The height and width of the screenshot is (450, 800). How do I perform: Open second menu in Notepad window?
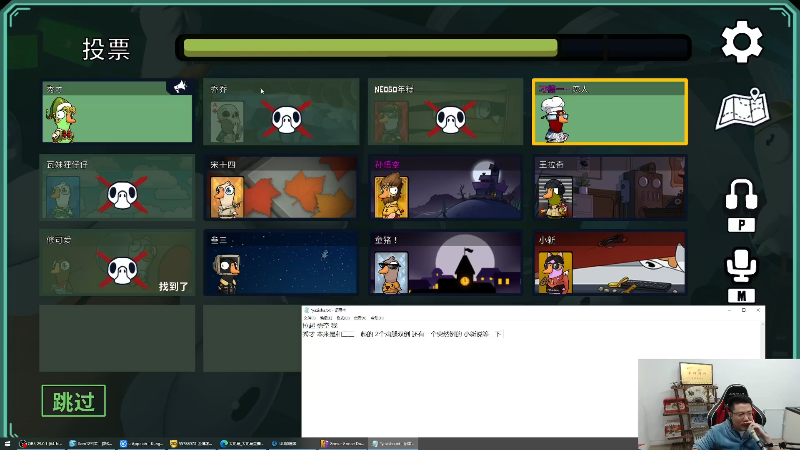click(326, 318)
